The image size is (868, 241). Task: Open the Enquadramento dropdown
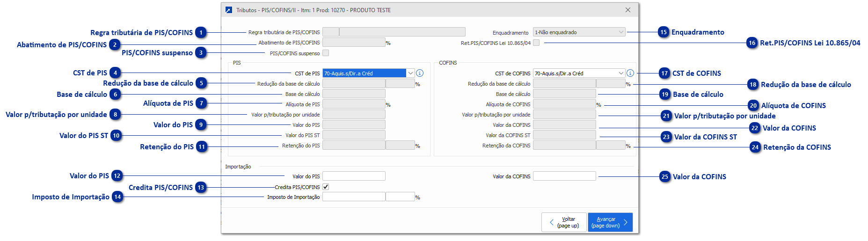(x=579, y=32)
